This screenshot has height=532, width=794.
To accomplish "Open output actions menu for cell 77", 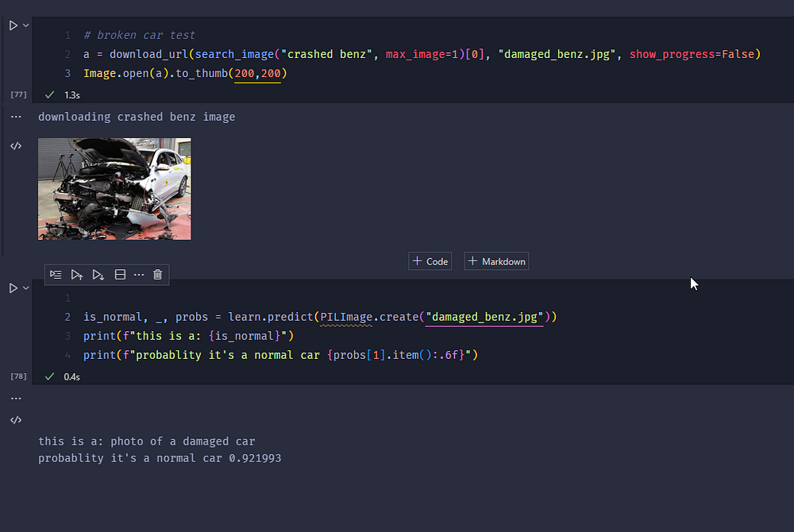I will point(16,117).
